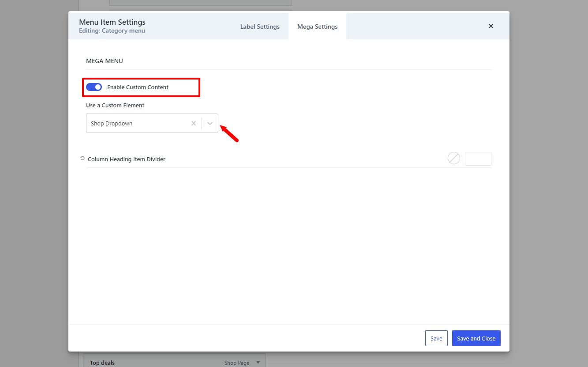Click the Column Heading Item Divider label

click(x=127, y=159)
